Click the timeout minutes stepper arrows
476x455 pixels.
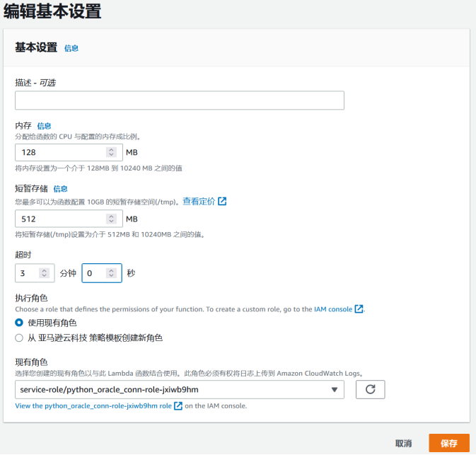pos(44,273)
